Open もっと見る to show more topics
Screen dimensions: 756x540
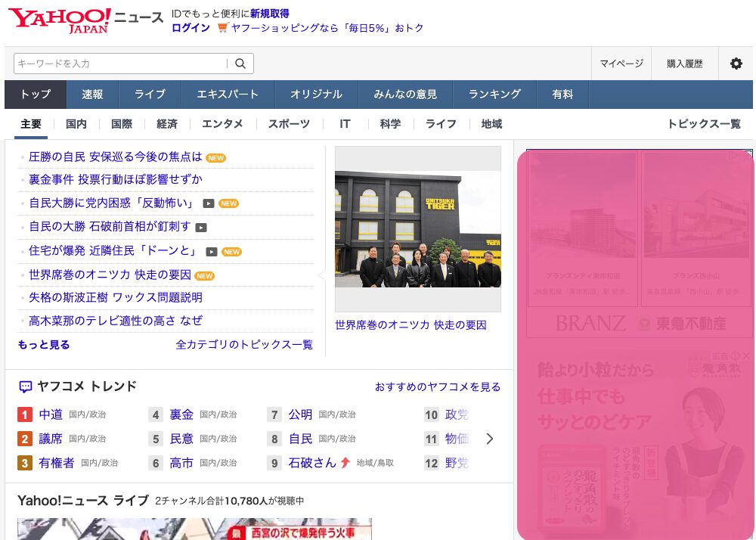pos(44,345)
